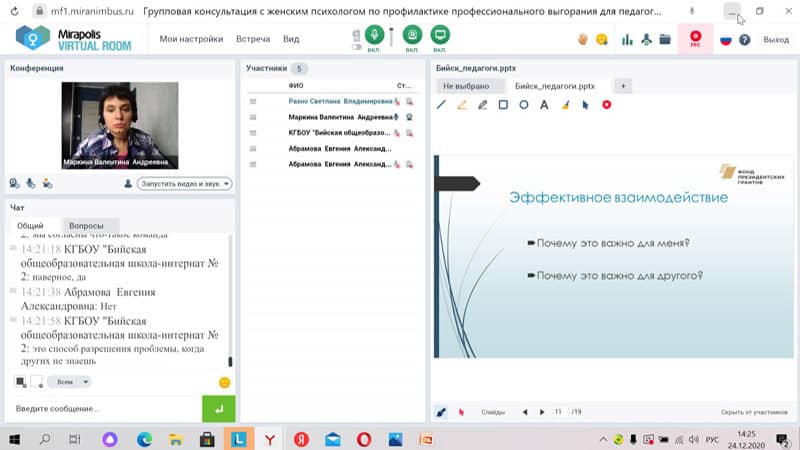This screenshot has width=800, height=450.
Task: Add a new tab with the plus button
Action: point(623,86)
